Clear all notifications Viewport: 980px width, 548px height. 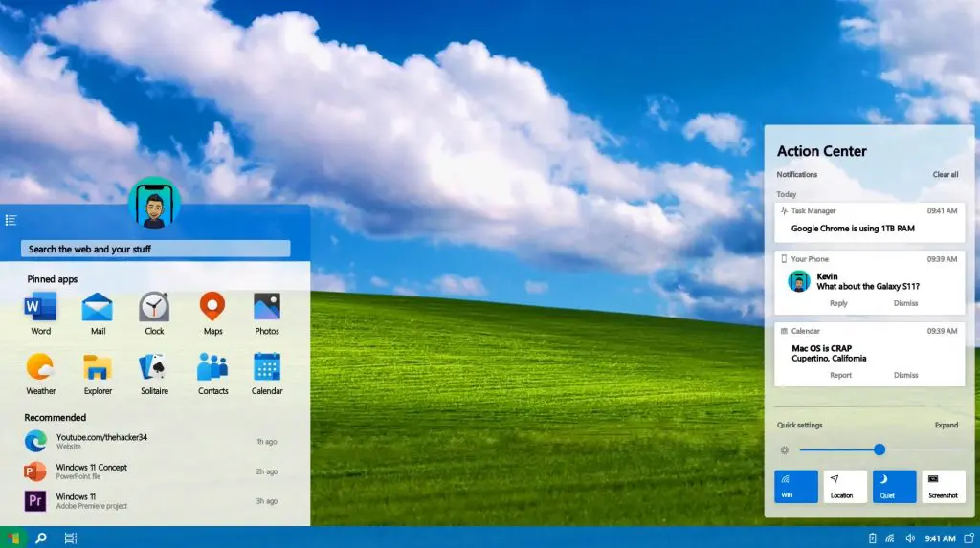945,175
